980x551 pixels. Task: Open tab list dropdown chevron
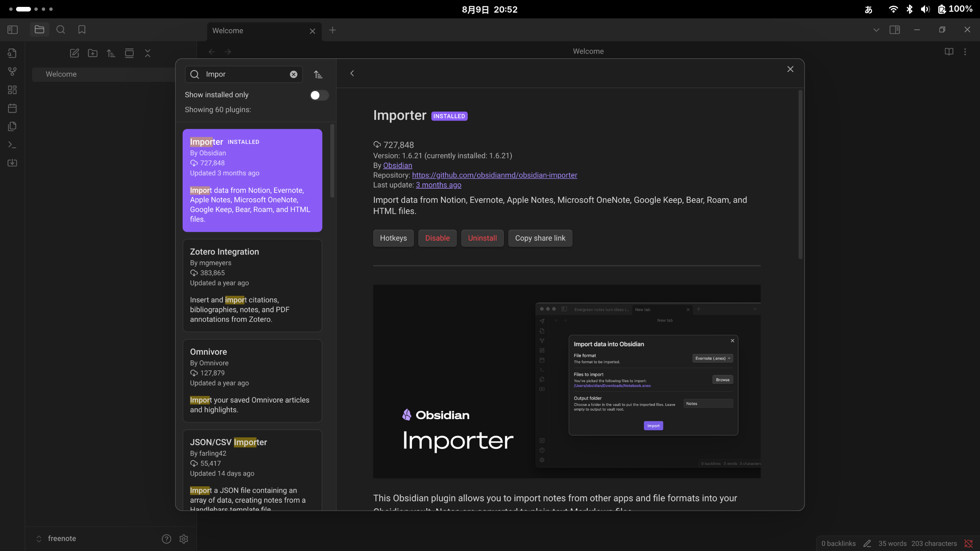click(876, 30)
